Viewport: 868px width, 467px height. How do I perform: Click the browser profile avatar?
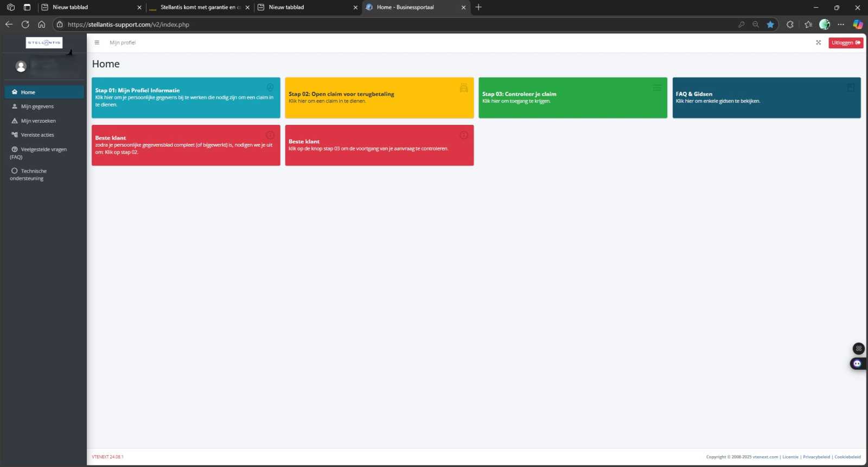point(825,24)
